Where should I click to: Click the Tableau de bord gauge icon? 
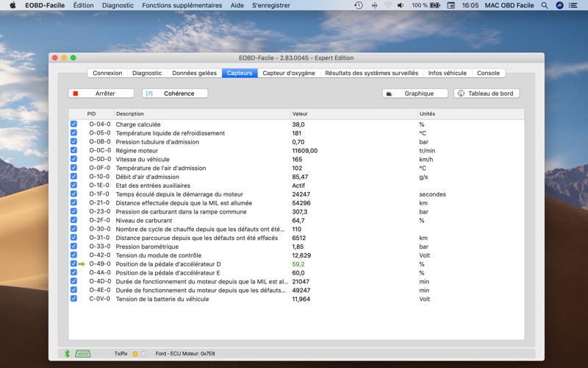[x=461, y=93]
